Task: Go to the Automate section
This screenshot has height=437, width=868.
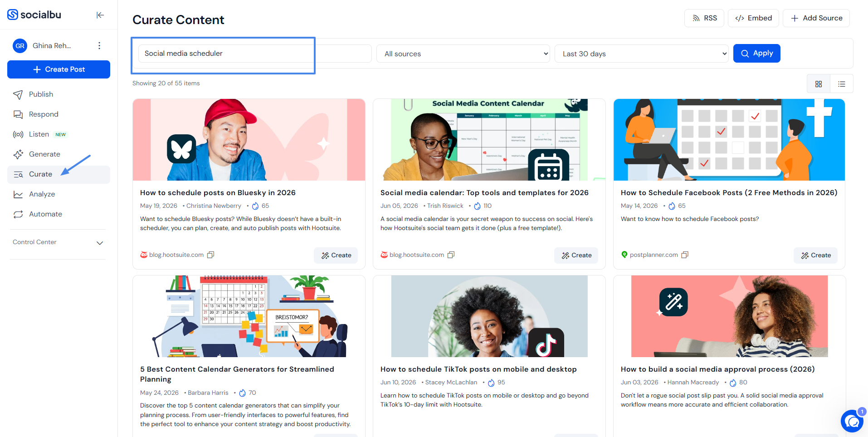Action: (59, 214)
